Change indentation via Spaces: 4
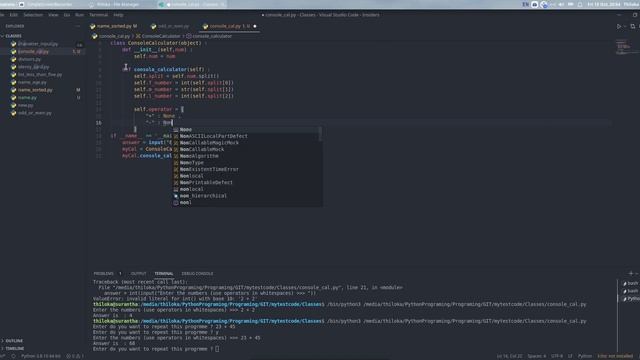The width and height of the screenshot is (640, 360). pos(537,356)
